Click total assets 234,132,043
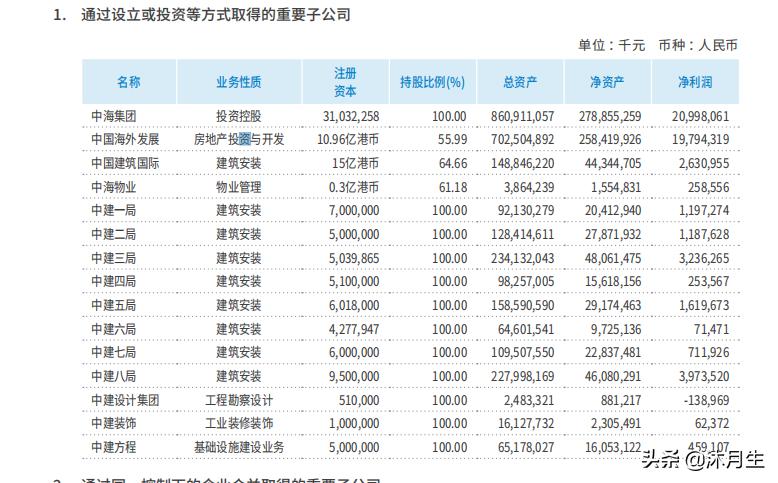Screen dimensions: 778x483 [522, 258]
